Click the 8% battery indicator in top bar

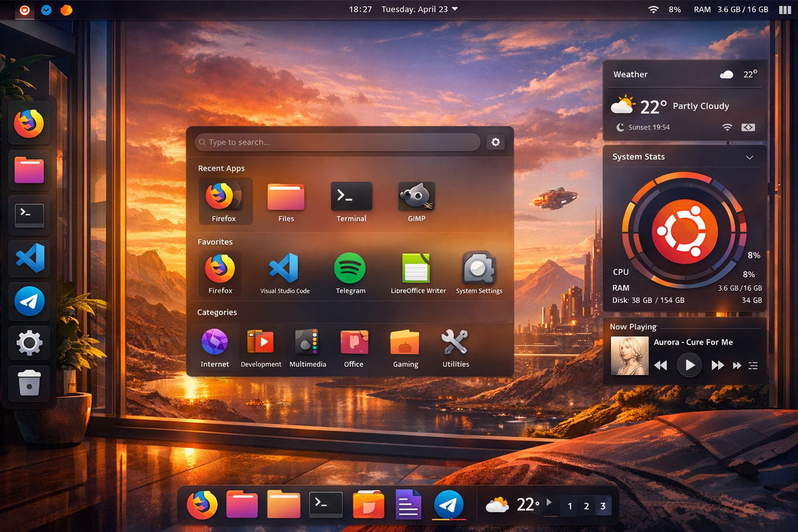click(x=674, y=10)
